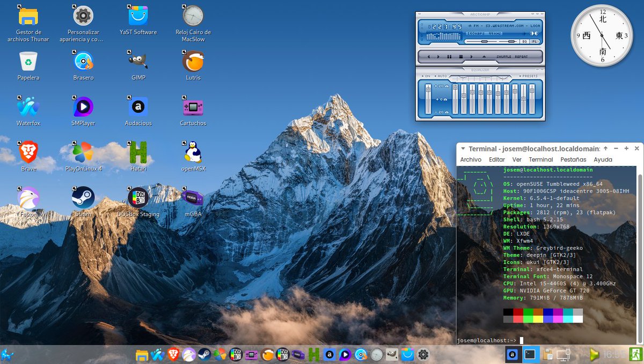Click the green exit logout icon

[635, 354]
